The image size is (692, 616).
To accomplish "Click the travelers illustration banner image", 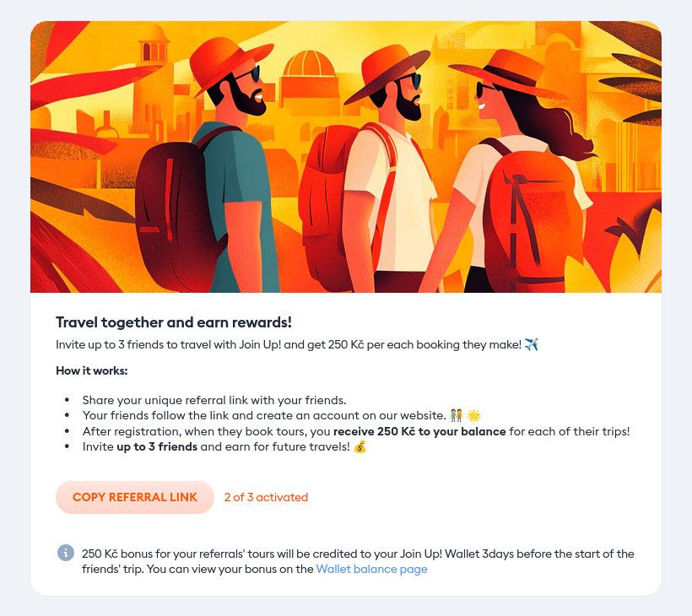I will (346, 157).
